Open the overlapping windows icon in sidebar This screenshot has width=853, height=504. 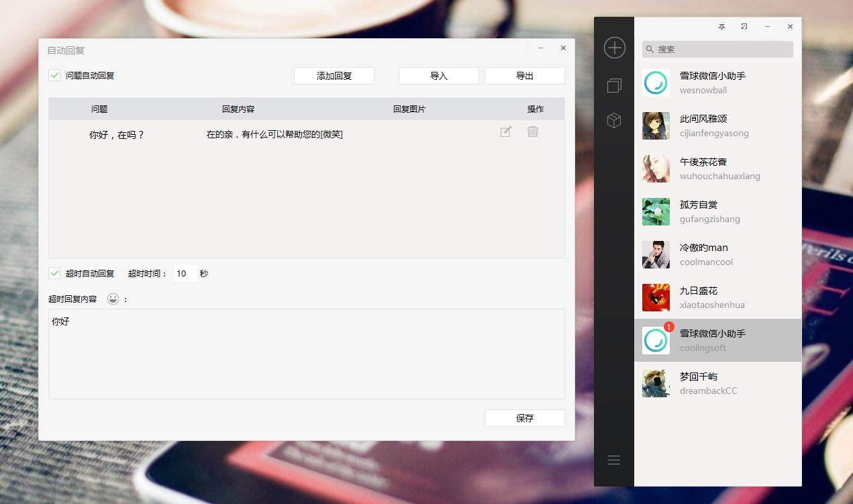click(x=614, y=85)
